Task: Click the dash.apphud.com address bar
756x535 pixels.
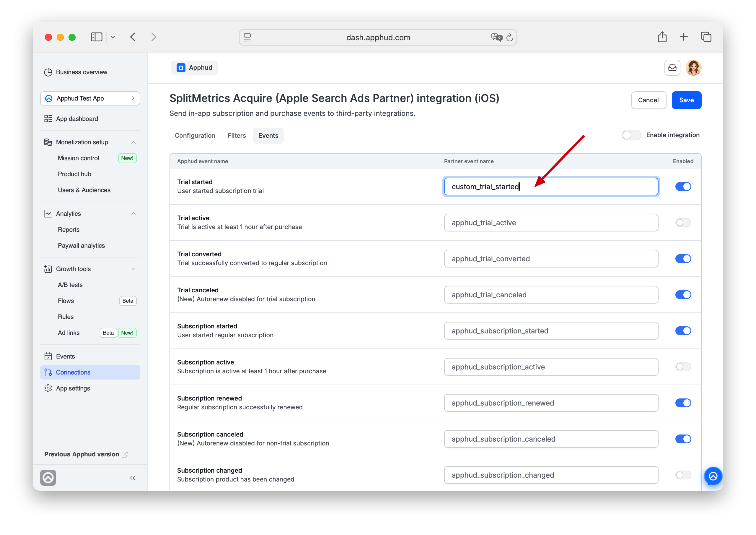Action: point(378,38)
